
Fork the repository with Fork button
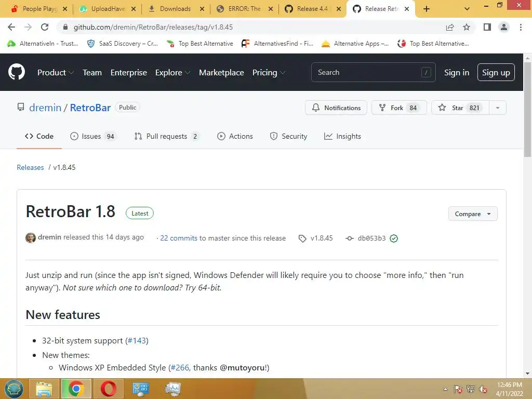point(399,108)
